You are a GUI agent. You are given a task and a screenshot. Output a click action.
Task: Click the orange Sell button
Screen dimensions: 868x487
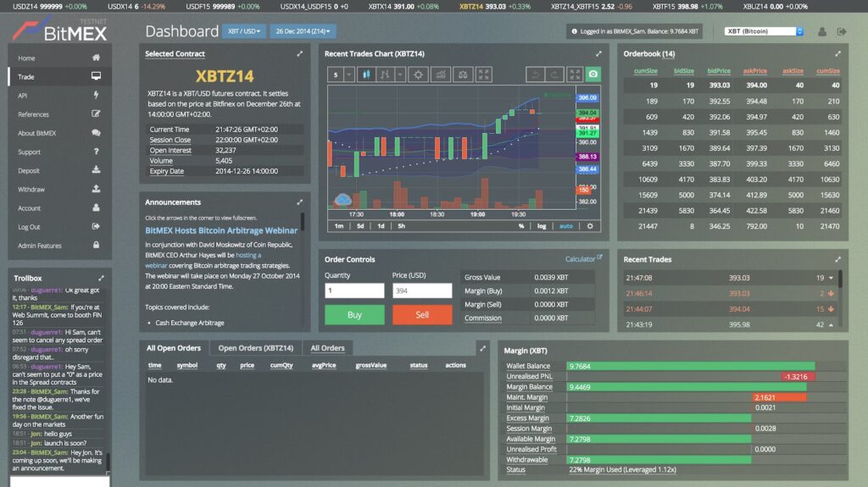point(422,315)
